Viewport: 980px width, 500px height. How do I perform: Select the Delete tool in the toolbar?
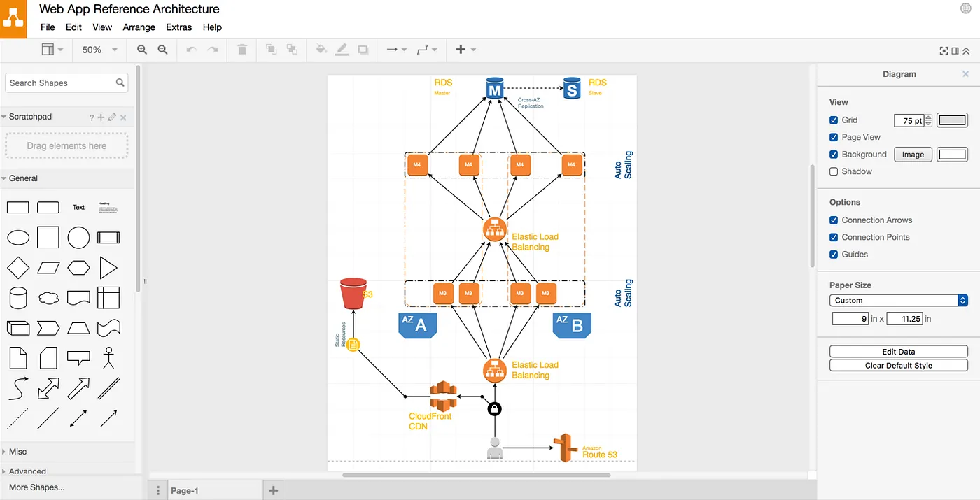point(241,49)
